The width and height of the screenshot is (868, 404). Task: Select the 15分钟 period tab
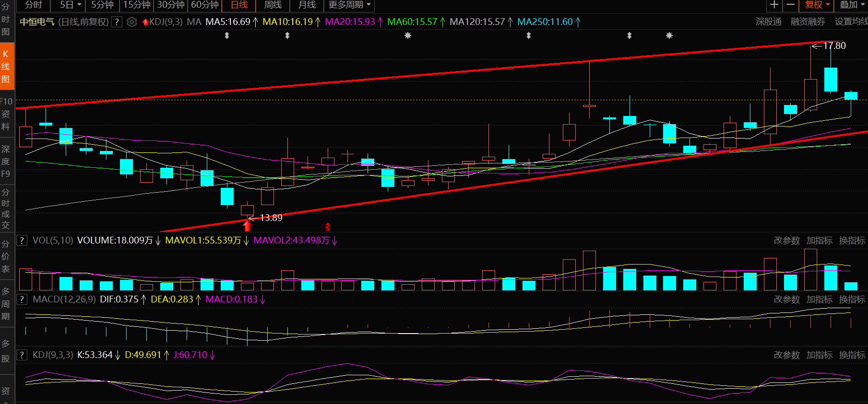click(x=137, y=5)
